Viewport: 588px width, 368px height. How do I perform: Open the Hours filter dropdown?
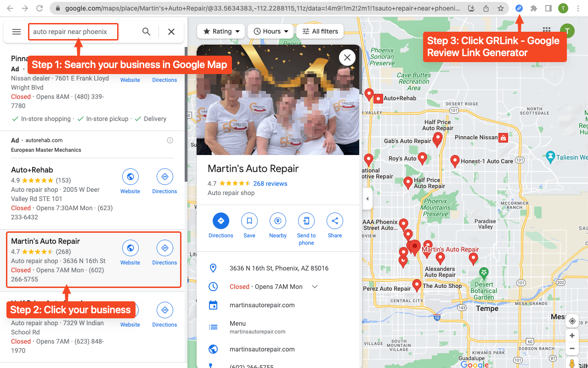tap(271, 31)
